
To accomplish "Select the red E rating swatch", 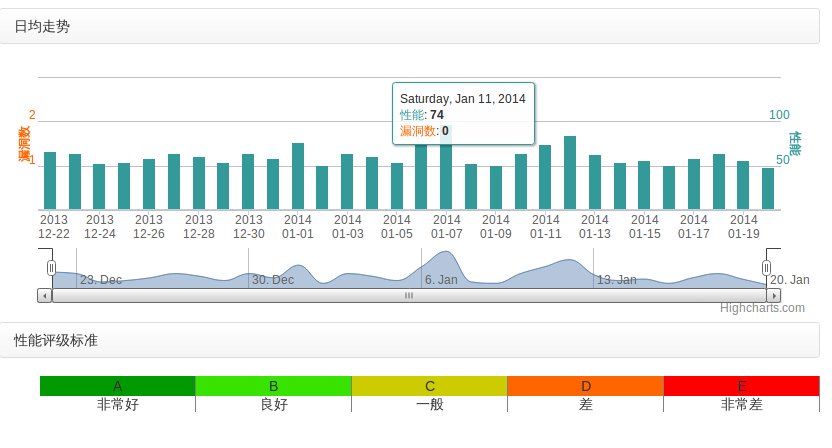I will pos(741,386).
